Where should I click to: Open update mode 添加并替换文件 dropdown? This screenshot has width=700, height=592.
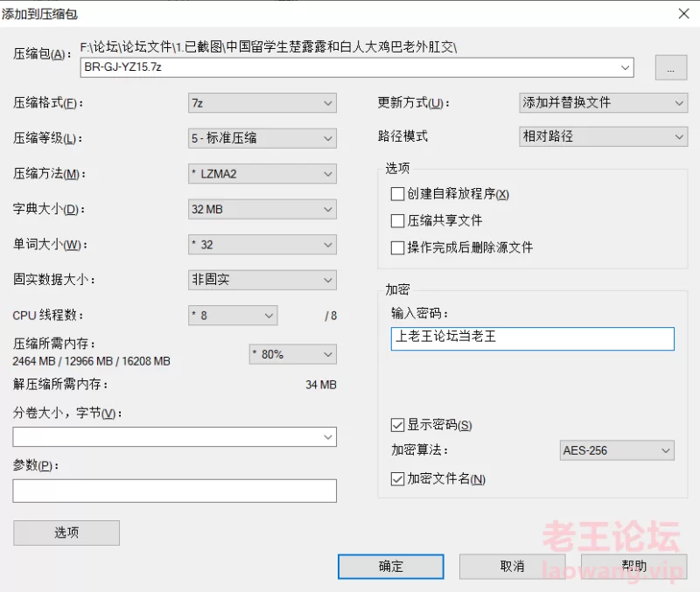pos(603,102)
